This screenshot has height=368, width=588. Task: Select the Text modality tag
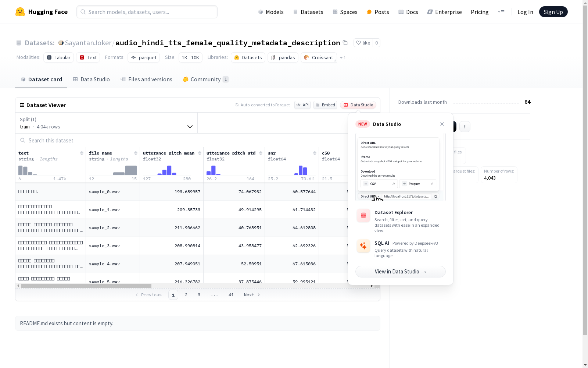point(88,57)
